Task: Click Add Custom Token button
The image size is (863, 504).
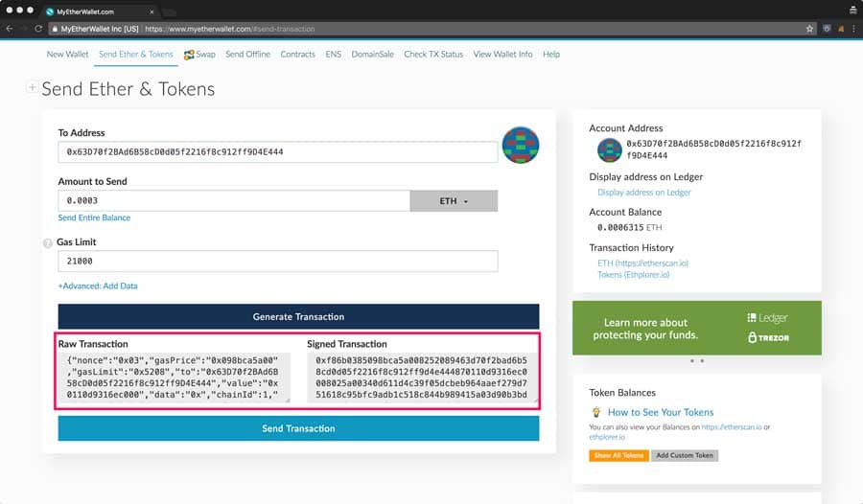Action: tap(685, 455)
